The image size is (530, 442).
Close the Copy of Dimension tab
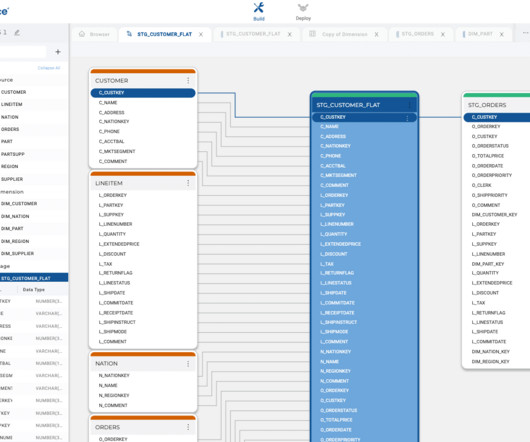377,34
